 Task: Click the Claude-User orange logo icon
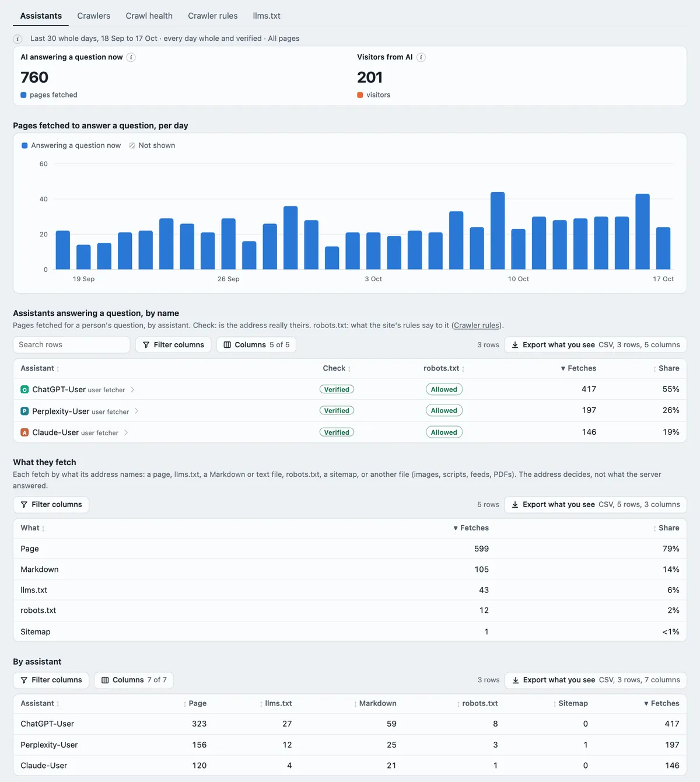coord(24,432)
